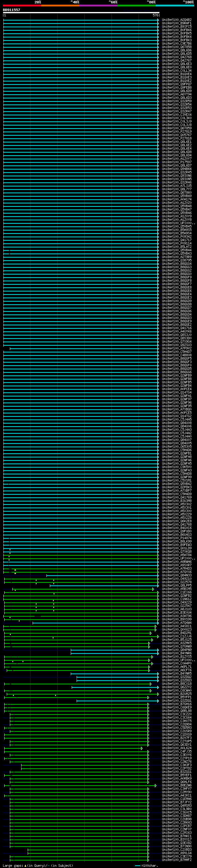
Task: Select hit UniRef100_Q14TG4
Action: (177, 393)
